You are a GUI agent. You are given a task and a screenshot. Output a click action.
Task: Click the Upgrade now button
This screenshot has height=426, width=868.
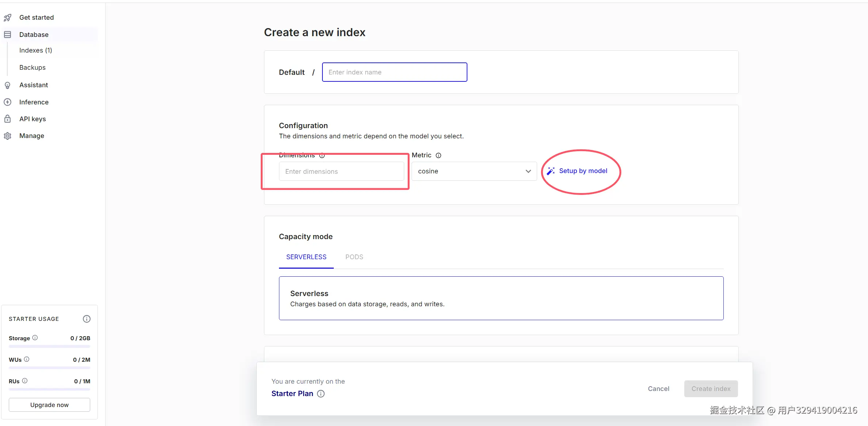tap(49, 405)
